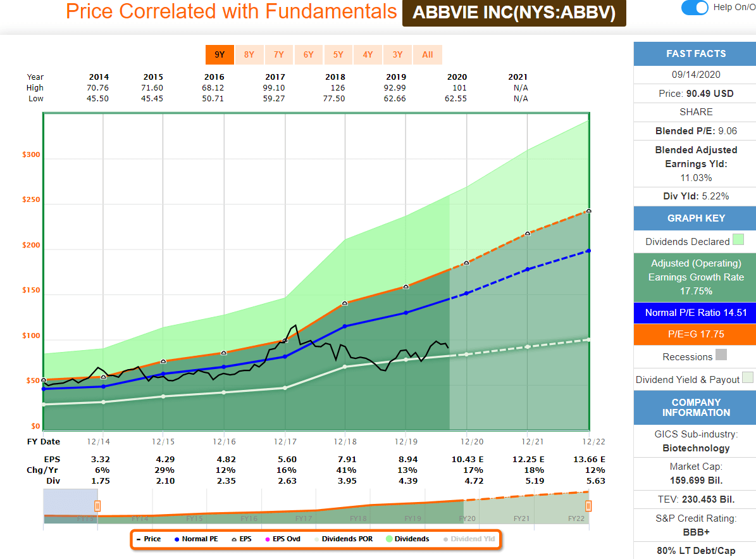Click the Dividends Declared color swatch
Viewport: 756px width, 559px height.
pyautogui.click(x=738, y=240)
